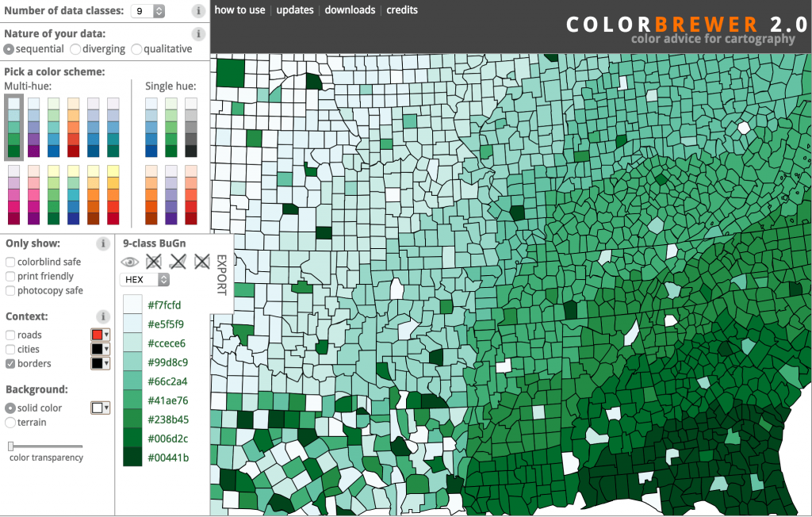Viewport: 812px width, 517px height.
Task: Click the crossed-out print-friendly laptop icon
Action: coord(177,260)
